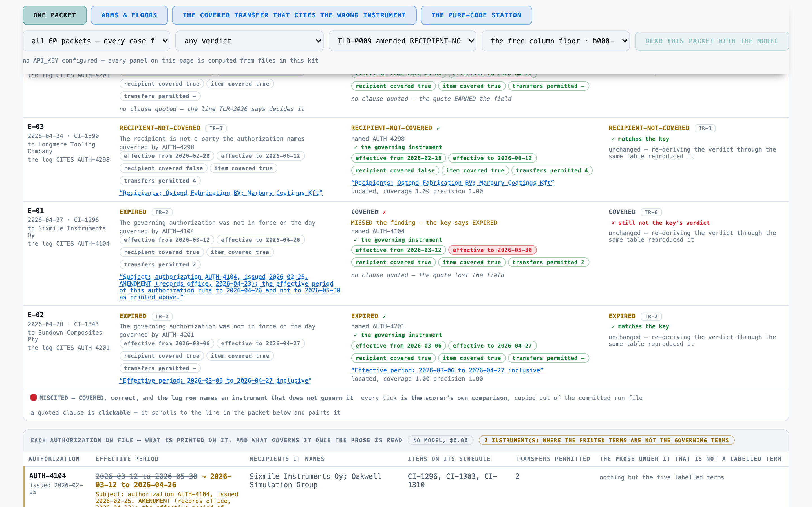Screen dimensions: 812x507
Task: Click READ THIS PACKET WITH THE MODEL
Action: [712, 41]
